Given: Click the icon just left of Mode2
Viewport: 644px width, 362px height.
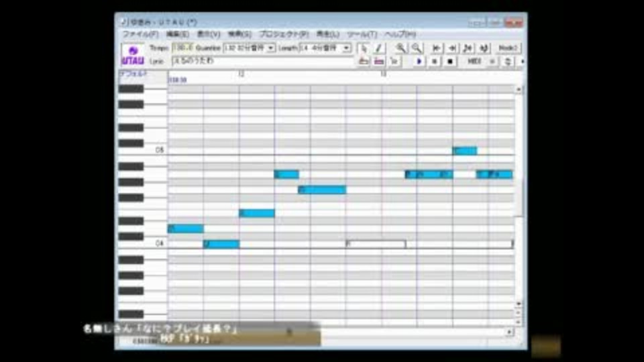Looking at the screenshot, I should click(484, 48).
